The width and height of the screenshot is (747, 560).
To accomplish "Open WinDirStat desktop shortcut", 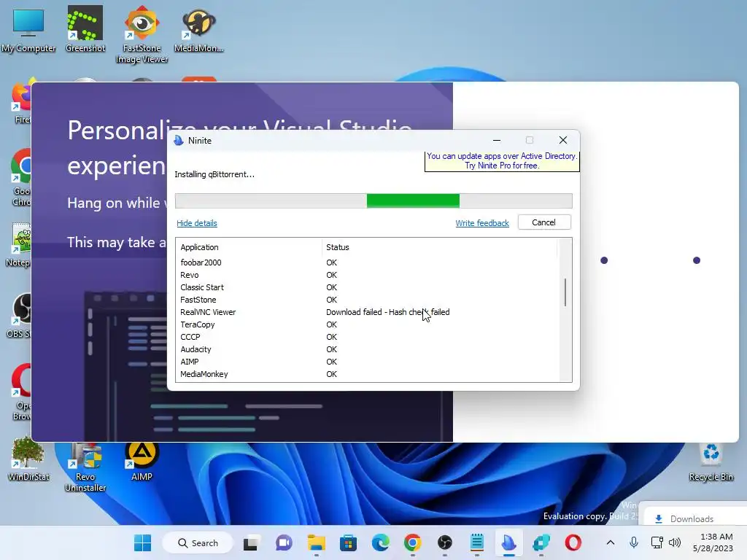I will pos(28,459).
